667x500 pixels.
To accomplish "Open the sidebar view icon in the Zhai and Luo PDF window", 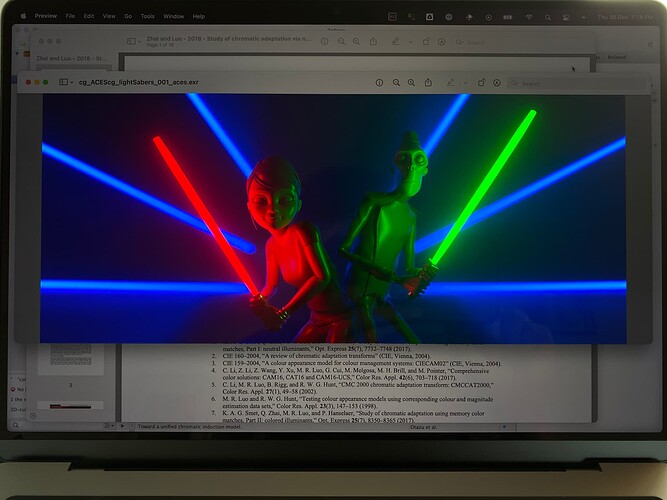I will 131,41.
